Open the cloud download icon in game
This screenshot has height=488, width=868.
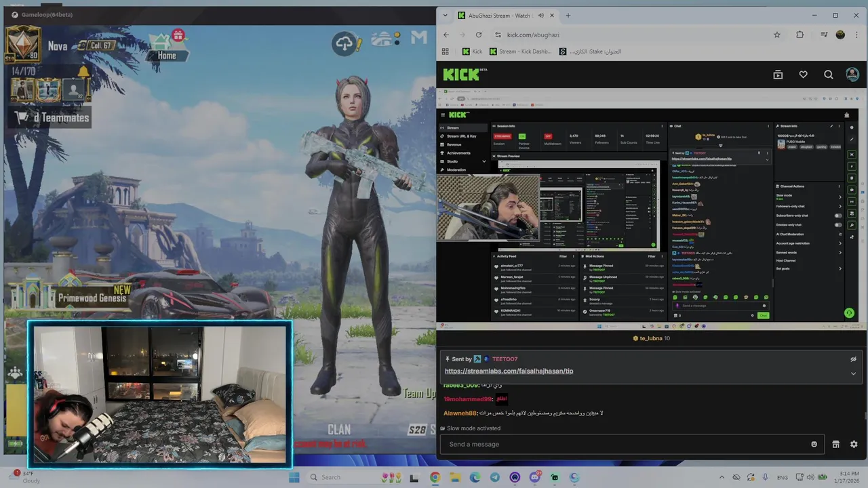346,43
